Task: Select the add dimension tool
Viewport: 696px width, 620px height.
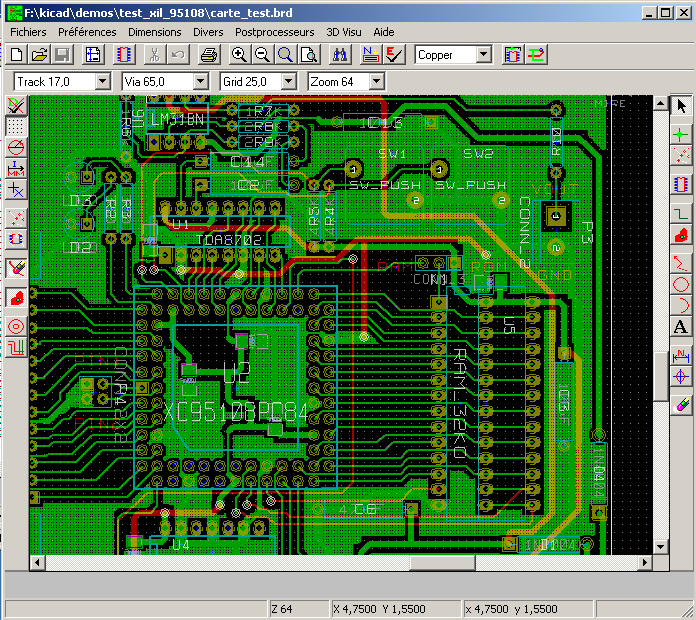Action: click(681, 354)
